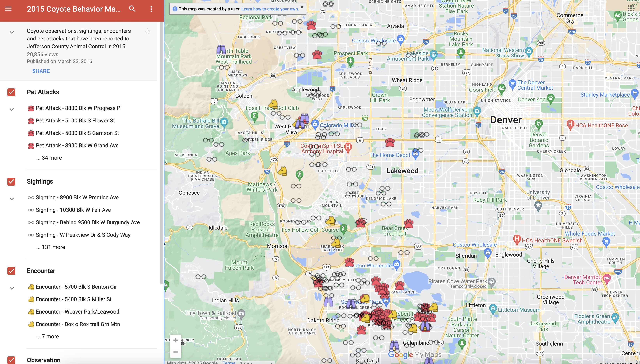Click the paw icon beside Pet Attack 8800 Blk W Progress Pl
The width and height of the screenshot is (640, 364).
point(31,108)
